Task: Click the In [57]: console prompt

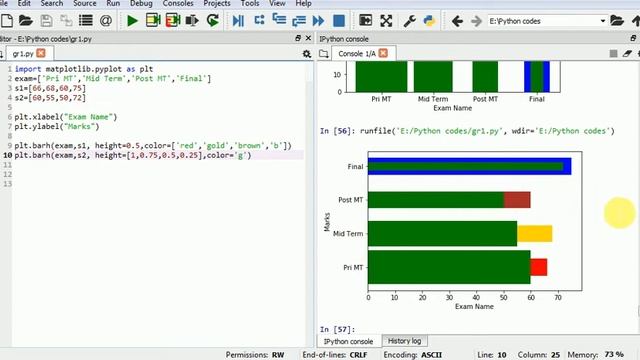Action: click(338, 329)
